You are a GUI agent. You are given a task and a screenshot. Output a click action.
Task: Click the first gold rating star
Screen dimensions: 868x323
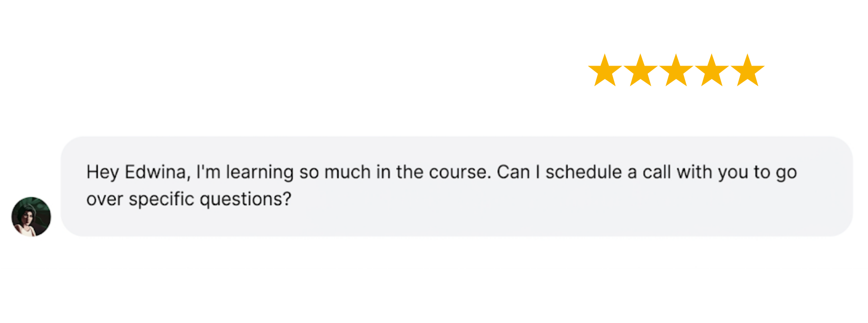pyautogui.click(x=605, y=71)
